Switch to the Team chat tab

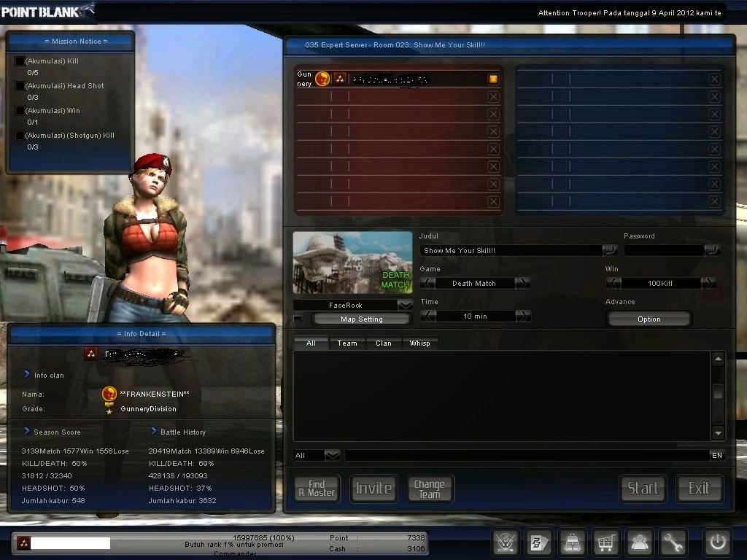347,343
